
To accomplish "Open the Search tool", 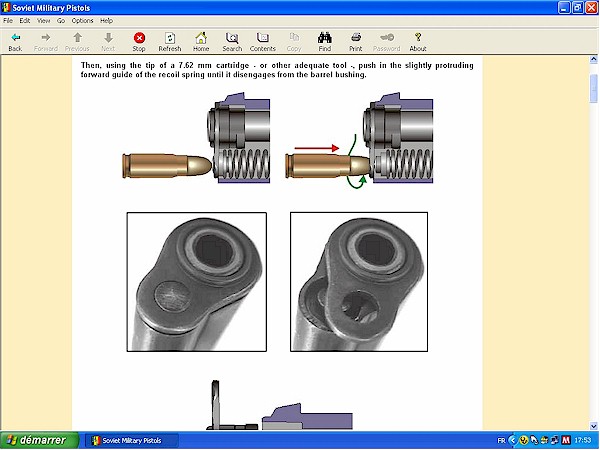I will (x=232, y=42).
